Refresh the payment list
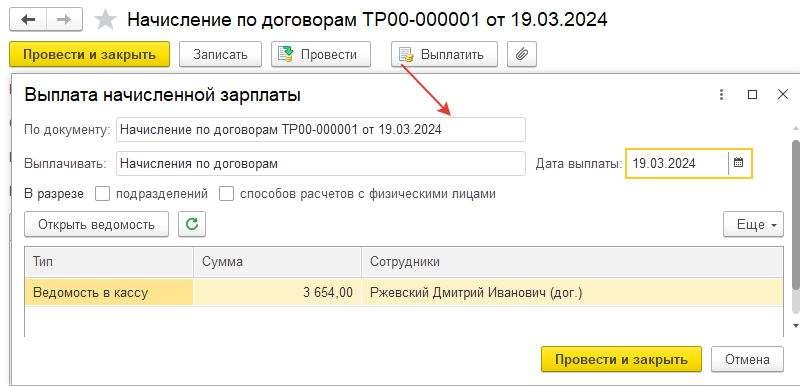The width and height of the screenshot is (800, 386). (x=192, y=224)
